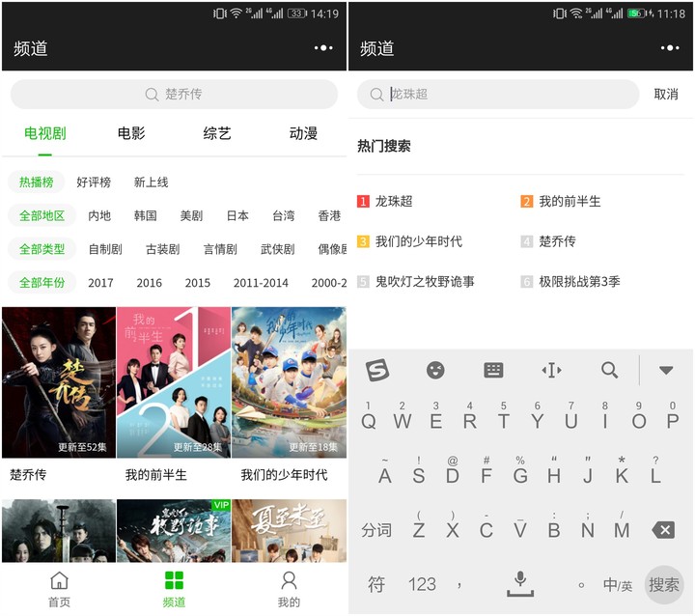The width and height of the screenshot is (695, 616).
Task: Tap the Q key
Action: [x=369, y=417]
